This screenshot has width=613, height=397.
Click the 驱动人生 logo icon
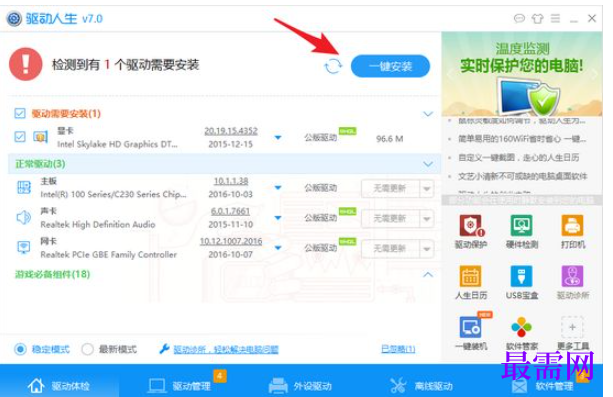14,19
